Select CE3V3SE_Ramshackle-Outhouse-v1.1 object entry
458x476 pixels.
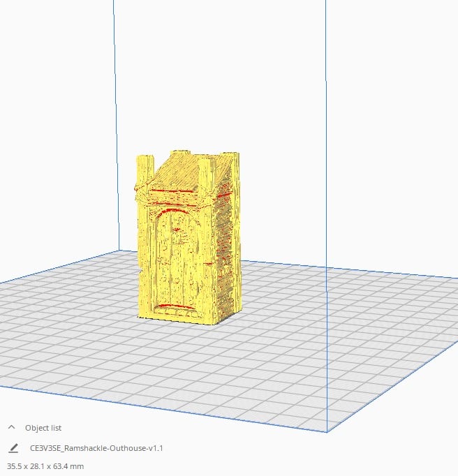(96, 448)
